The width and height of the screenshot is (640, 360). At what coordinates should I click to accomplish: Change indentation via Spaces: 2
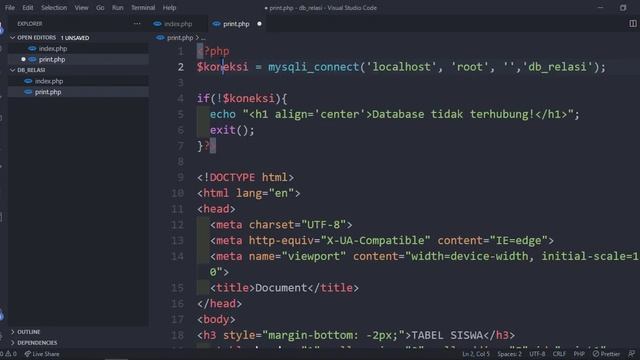[509, 354]
